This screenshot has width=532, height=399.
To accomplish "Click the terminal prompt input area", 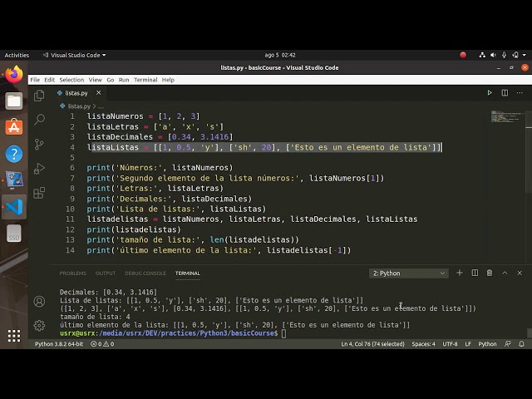I will (x=284, y=333).
